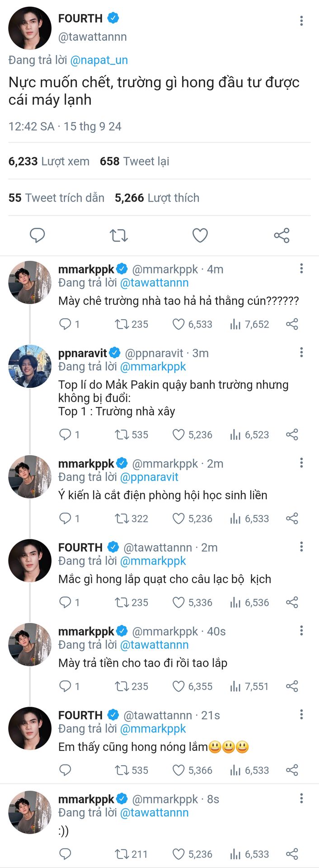Reply to the main FOURTH tweet

(x=37, y=235)
